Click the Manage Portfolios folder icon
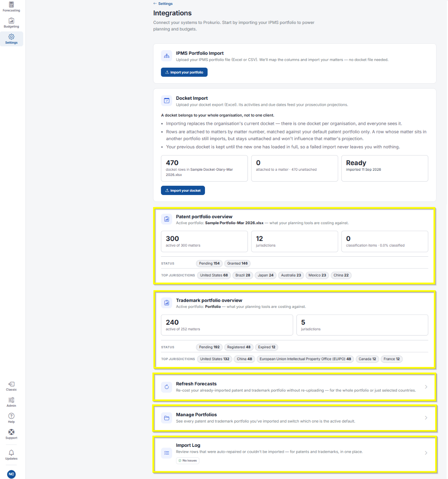The width and height of the screenshot is (448, 479). click(167, 418)
